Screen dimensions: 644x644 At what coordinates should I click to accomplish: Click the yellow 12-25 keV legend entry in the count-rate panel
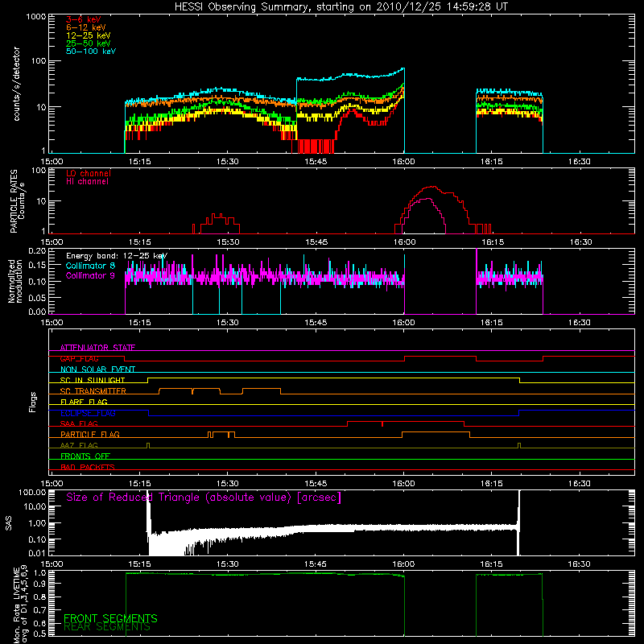[x=89, y=35]
